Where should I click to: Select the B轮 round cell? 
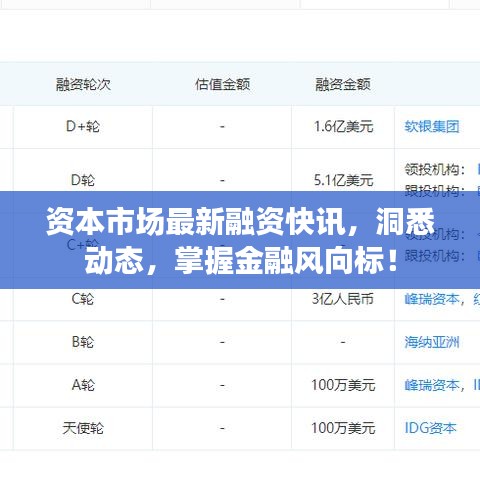(x=83, y=342)
